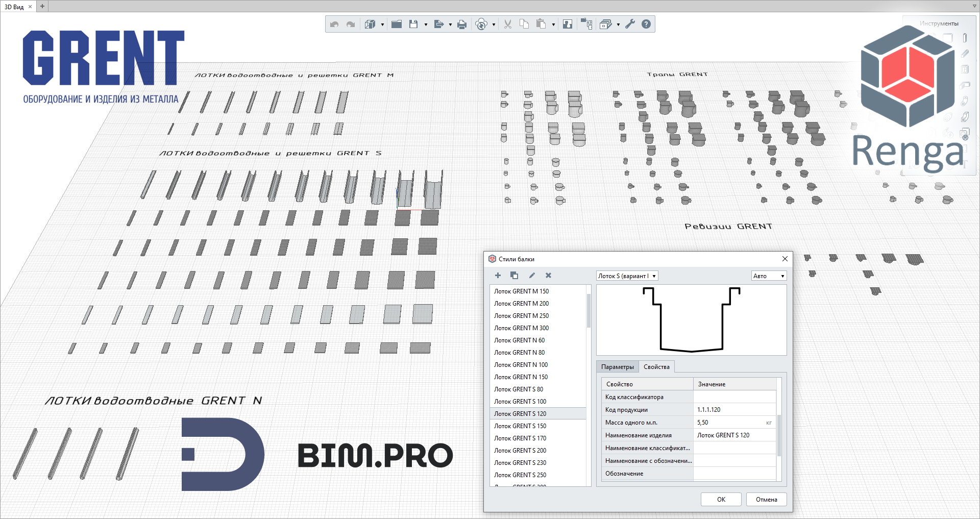Click the printer icon in toolbar
This screenshot has height=519, width=980.
pos(462,24)
